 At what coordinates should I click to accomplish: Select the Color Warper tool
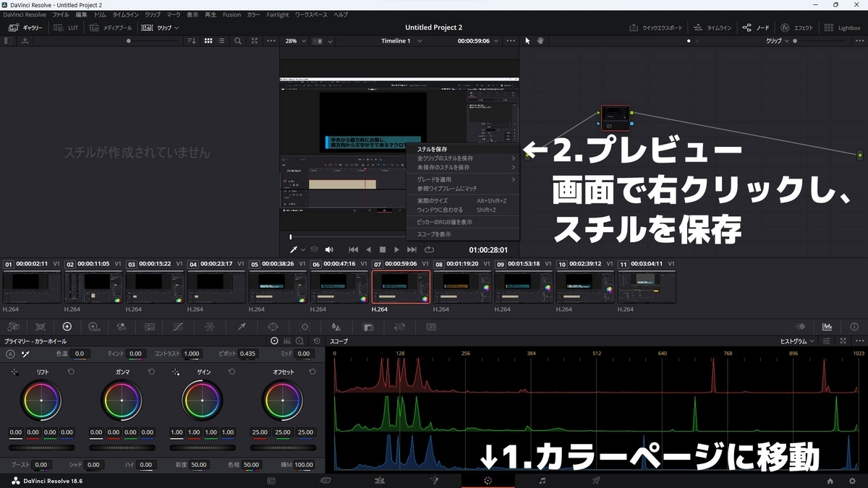208,327
